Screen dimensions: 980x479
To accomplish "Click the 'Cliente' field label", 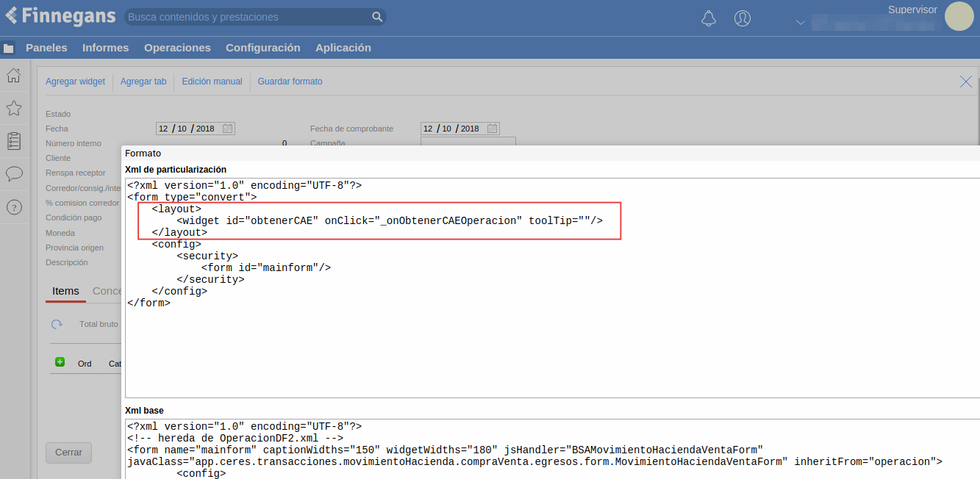I will pyautogui.click(x=58, y=158).
